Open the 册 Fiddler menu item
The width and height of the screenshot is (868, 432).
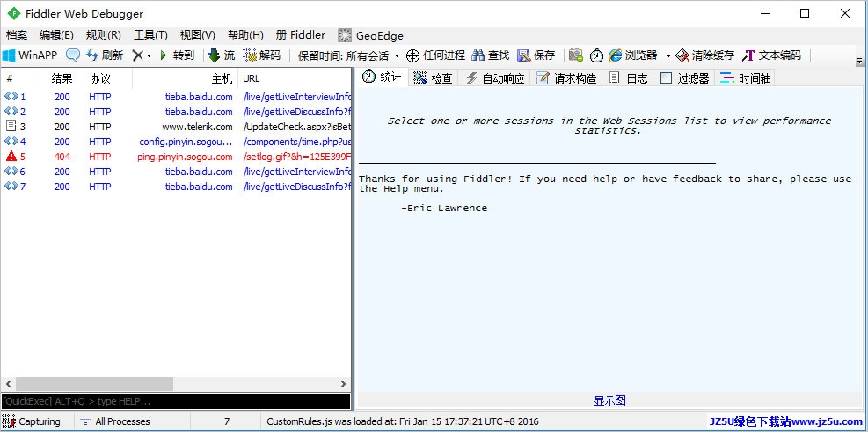click(301, 35)
